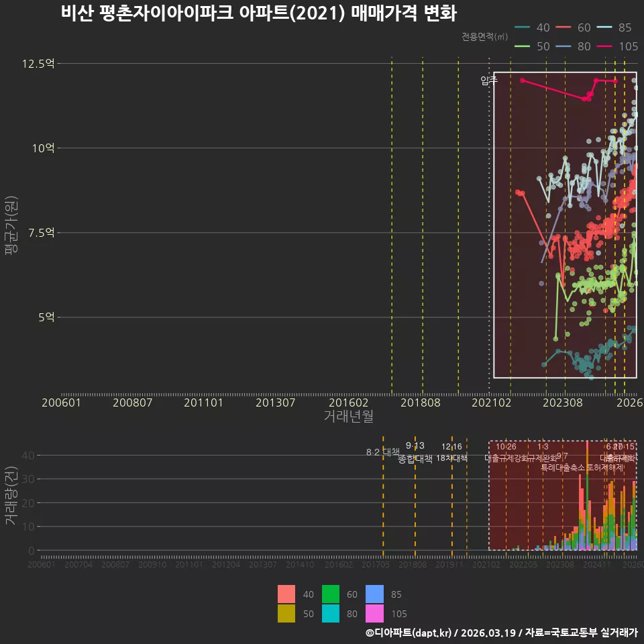Viewport: 644px width, 644px height.
Task: Click the magenta square for 105 in bottom legend
Action: pos(374,613)
